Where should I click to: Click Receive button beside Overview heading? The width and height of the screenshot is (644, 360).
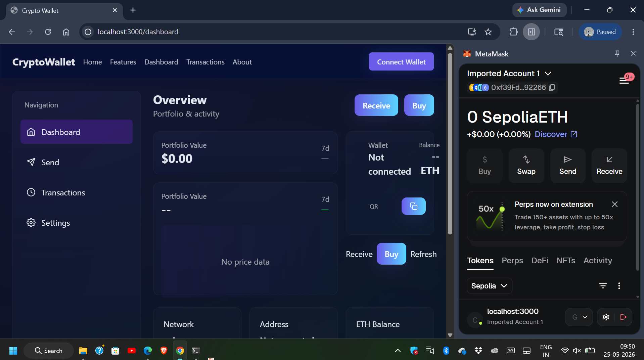[376, 105]
